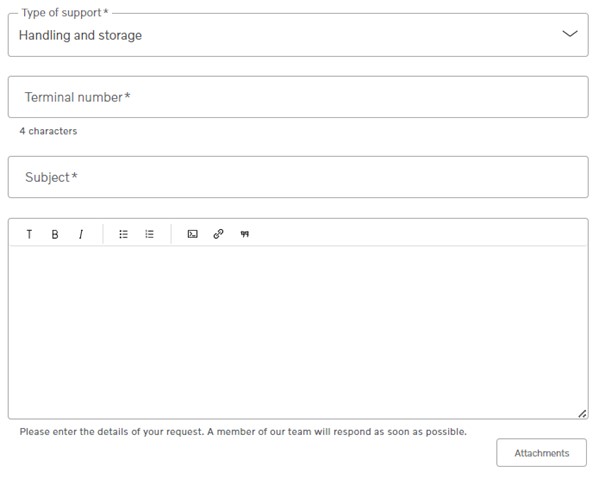
Task: Click the Terminal number field
Action: point(298,97)
